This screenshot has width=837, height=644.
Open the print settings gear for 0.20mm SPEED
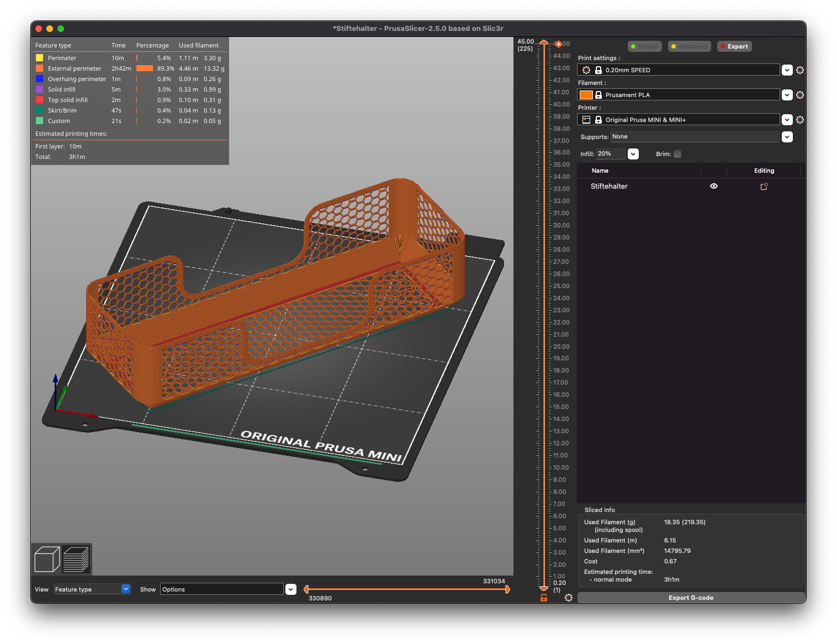800,70
